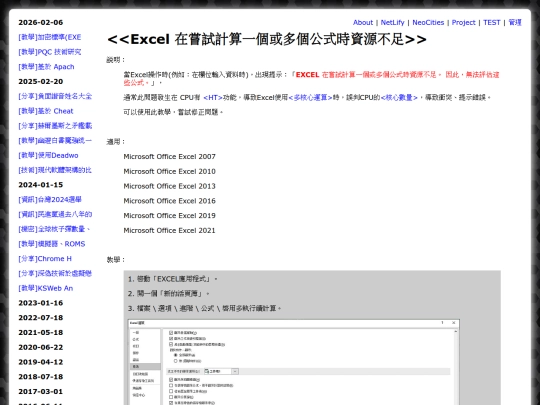Follow the <HT> inline link
Screen dimensions: 540x405
pyautogui.click(x=213, y=98)
